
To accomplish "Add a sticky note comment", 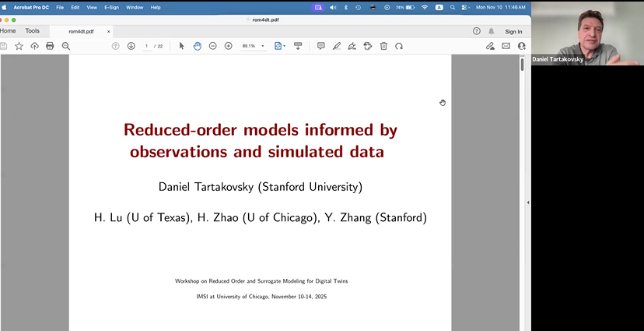I will pyautogui.click(x=320, y=46).
